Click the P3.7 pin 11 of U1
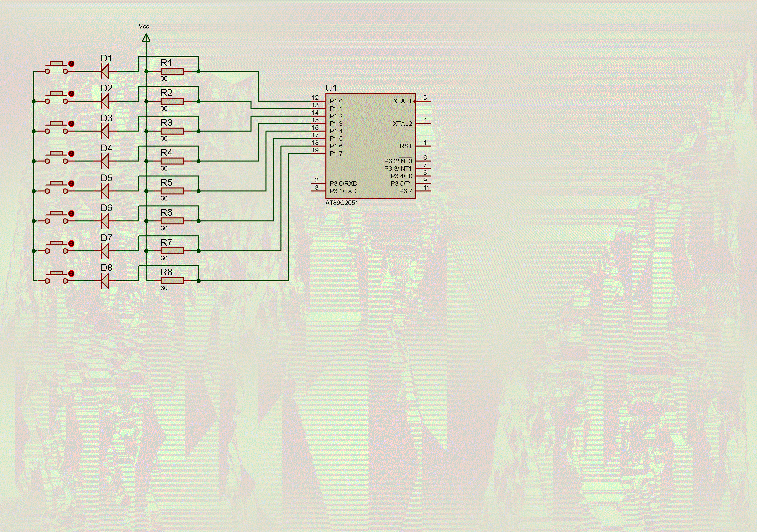This screenshot has width=757, height=532. 424,191
